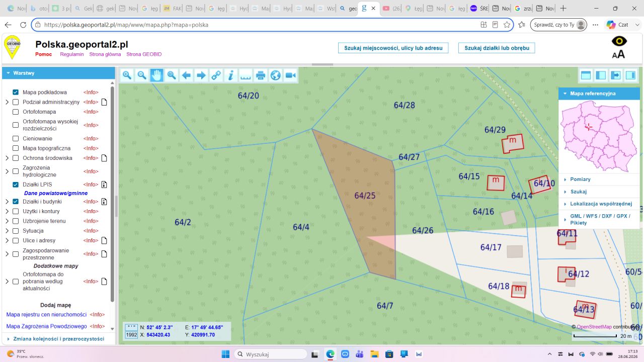Toggle the Mapa topograficzna checkbox
Screen dimensions: 644x362
tap(16, 148)
